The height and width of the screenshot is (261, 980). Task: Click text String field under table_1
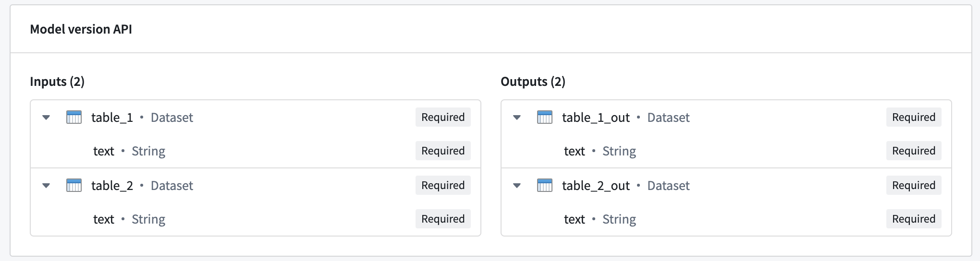[x=129, y=151]
